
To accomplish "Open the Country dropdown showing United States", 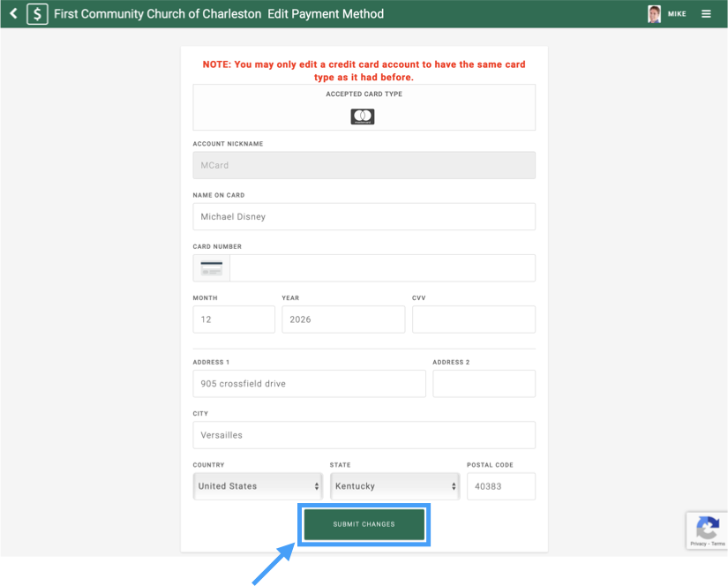I will point(259,486).
